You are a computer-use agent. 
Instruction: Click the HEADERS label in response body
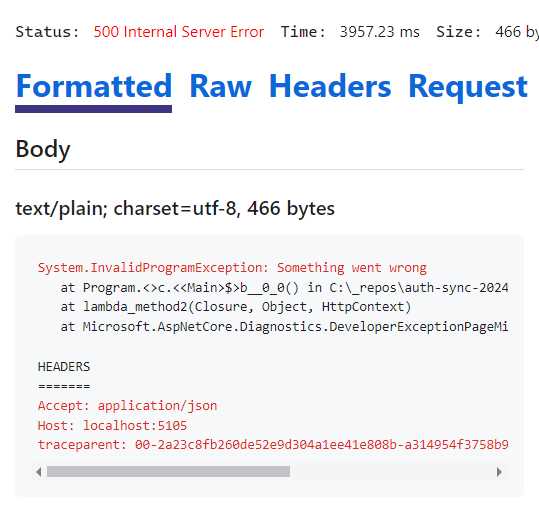(64, 367)
